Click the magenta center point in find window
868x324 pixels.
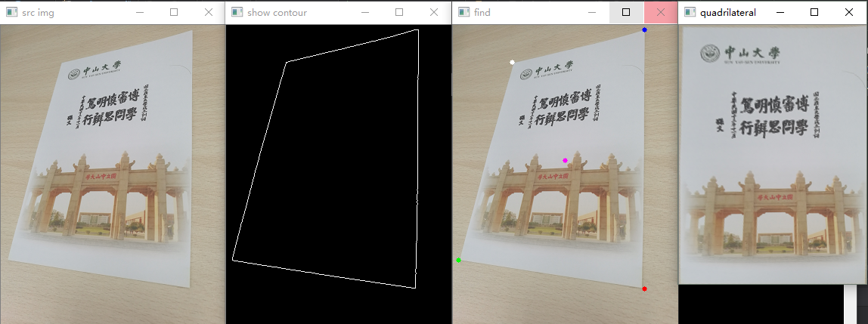(566, 160)
